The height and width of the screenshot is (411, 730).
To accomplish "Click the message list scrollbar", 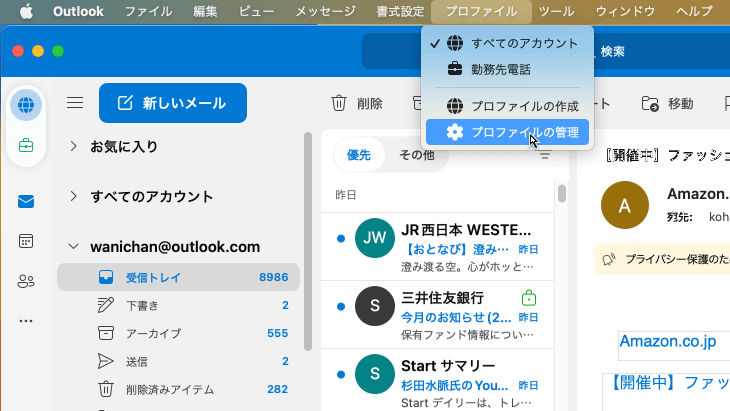I will pos(562,194).
